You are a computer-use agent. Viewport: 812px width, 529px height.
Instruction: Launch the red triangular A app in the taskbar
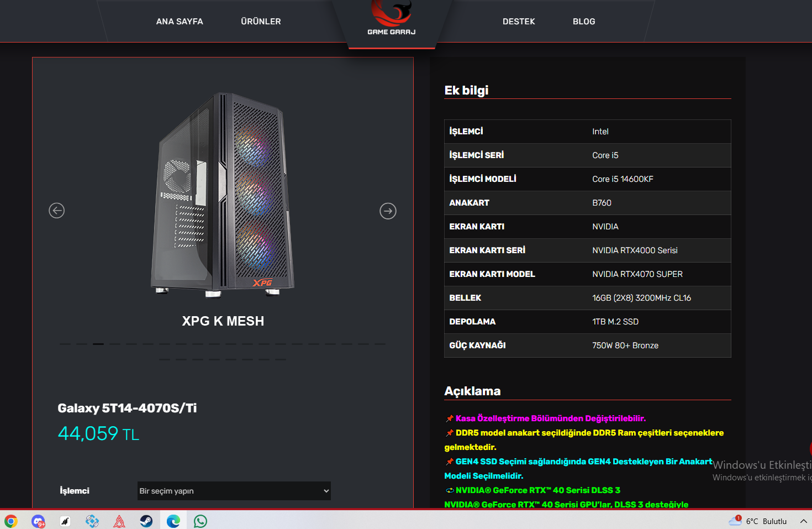(119, 521)
